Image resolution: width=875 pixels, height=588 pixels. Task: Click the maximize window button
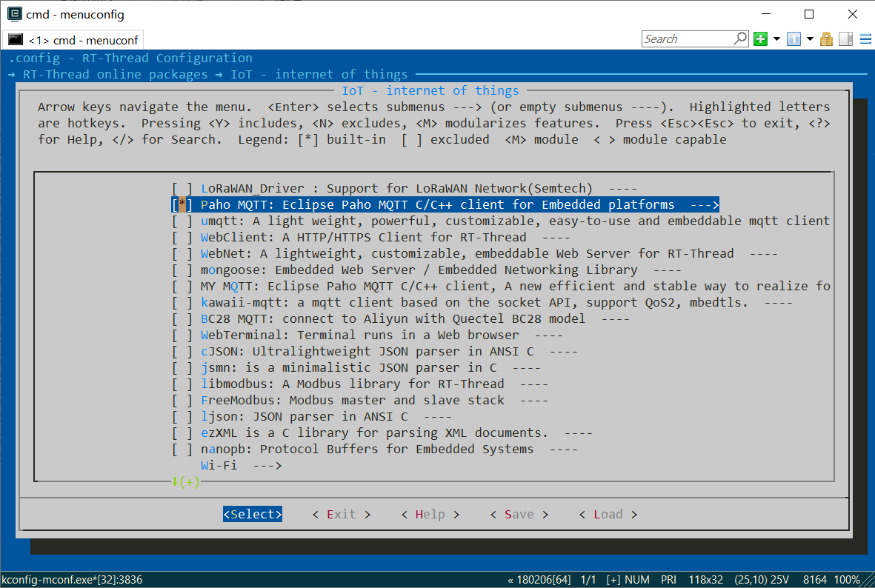coord(808,14)
